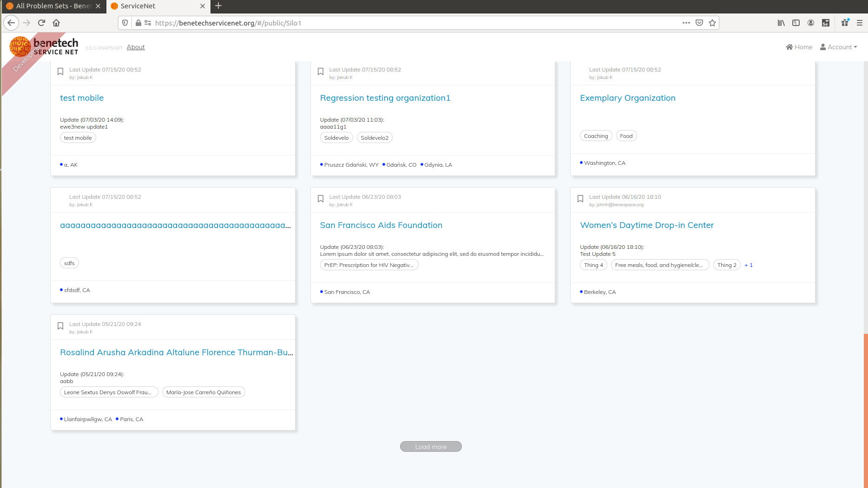The height and width of the screenshot is (488, 868).
Task: Toggle the bookmark on the test mobile card
Action: pyautogui.click(x=60, y=71)
